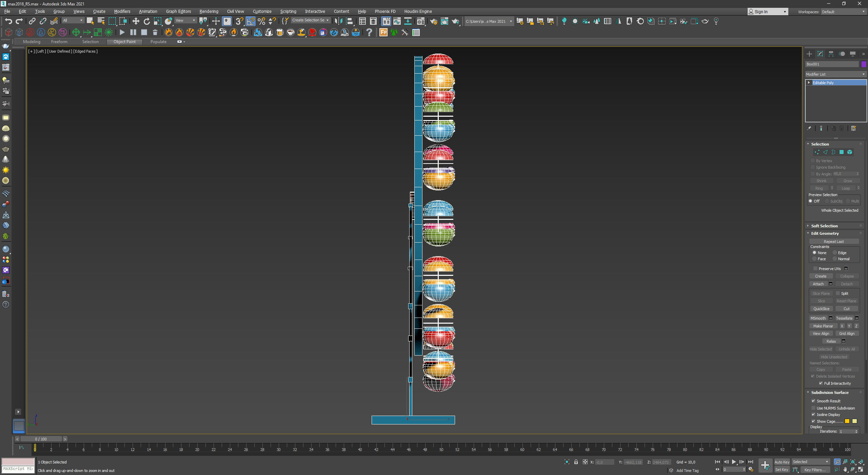The height and width of the screenshot is (475, 868).
Task: Activate the Select and Rotate tool
Action: coord(146,21)
